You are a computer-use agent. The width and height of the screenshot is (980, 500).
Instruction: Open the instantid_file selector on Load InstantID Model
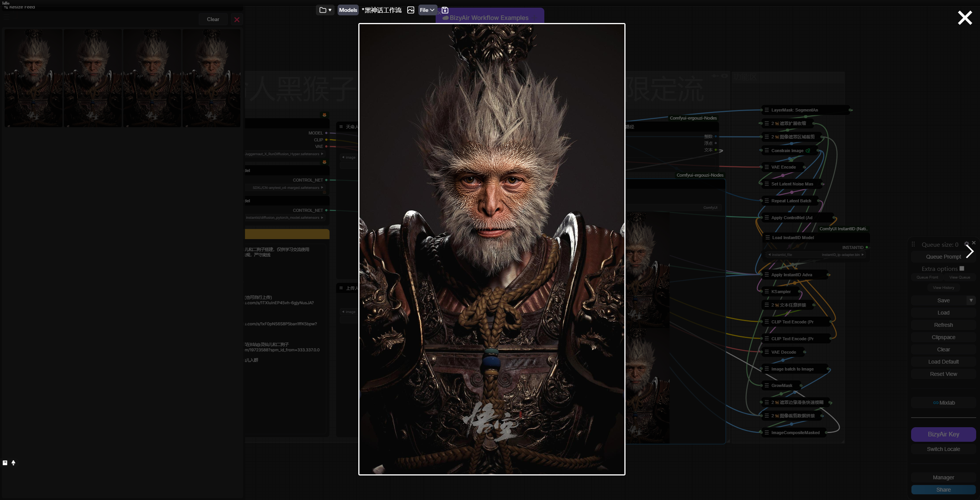pyautogui.click(x=816, y=255)
